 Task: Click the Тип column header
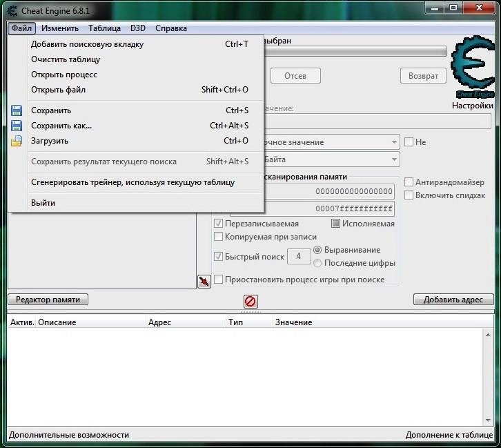pyautogui.click(x=250, y=322)
